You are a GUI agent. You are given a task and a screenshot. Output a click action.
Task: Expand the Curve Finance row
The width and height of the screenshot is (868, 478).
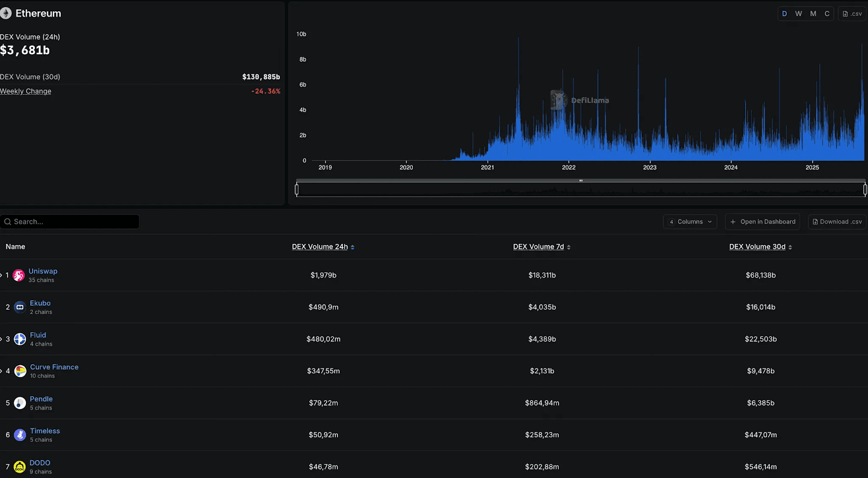coord(2,371)
